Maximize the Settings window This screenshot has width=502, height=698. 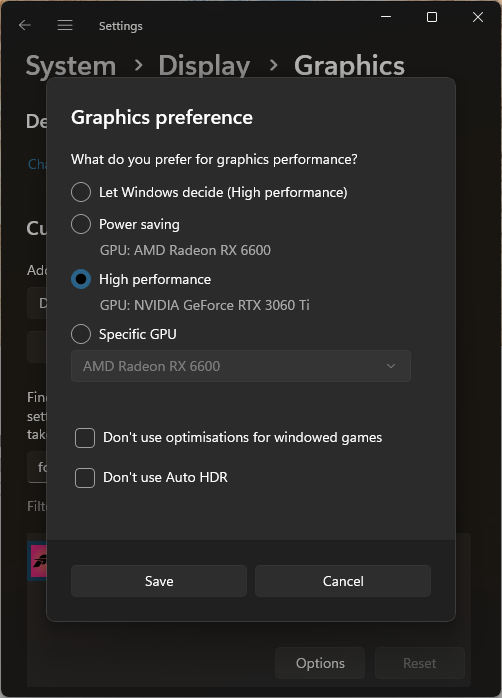432,17
